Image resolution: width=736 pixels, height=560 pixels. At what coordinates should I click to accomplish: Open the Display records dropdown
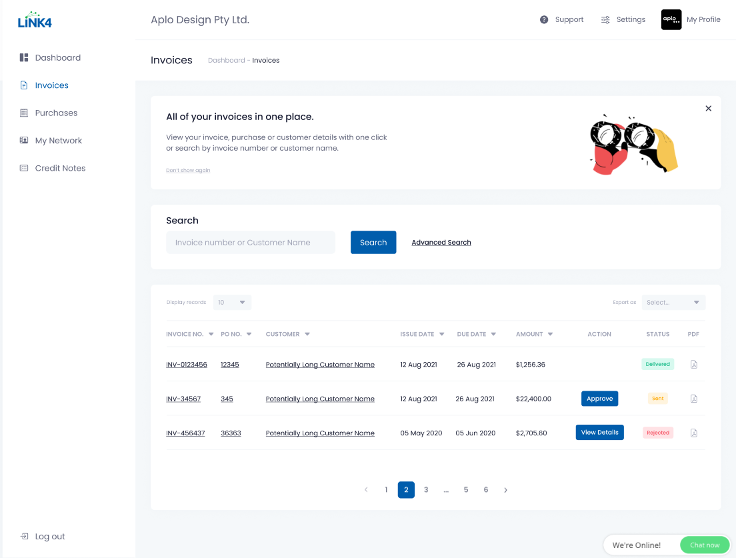click(232, 303)
